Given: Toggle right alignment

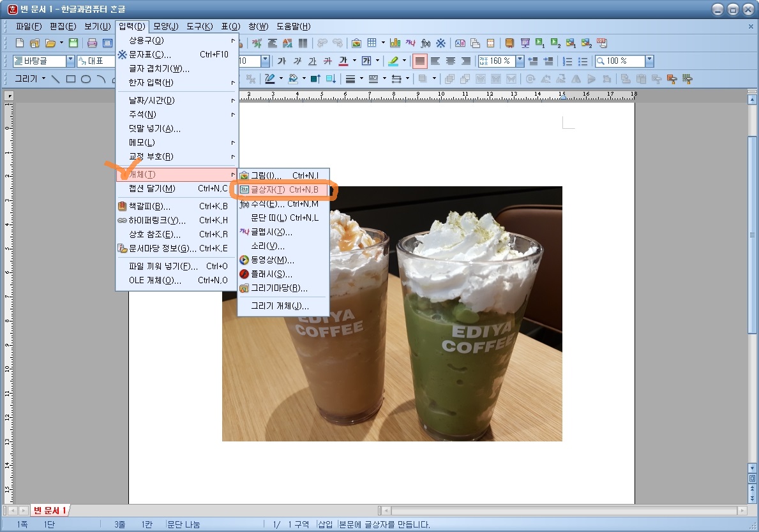Looking at the screenshot, I should [x=465, y=61].
